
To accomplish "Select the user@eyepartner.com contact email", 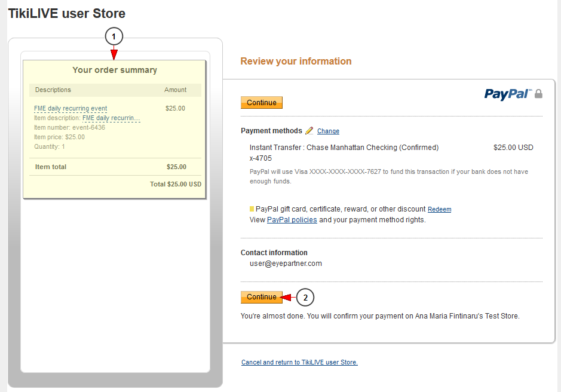I will tap(286, 264).
